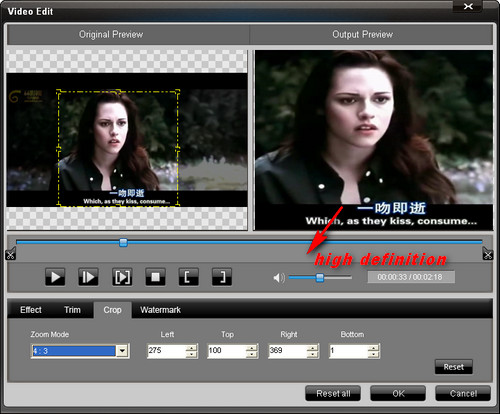
Task: Confirm edits with the OK button
Action: [x=398, y=393]
